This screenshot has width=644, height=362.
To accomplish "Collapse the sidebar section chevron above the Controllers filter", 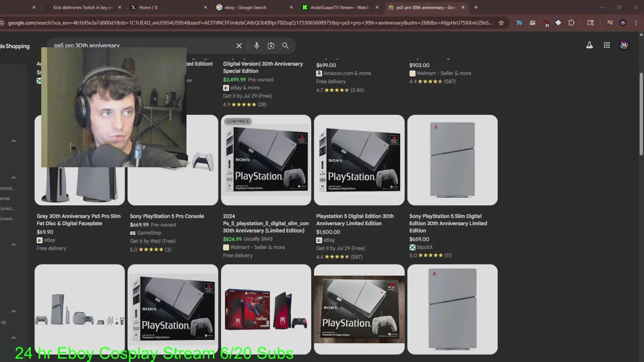I will [14, 177].
